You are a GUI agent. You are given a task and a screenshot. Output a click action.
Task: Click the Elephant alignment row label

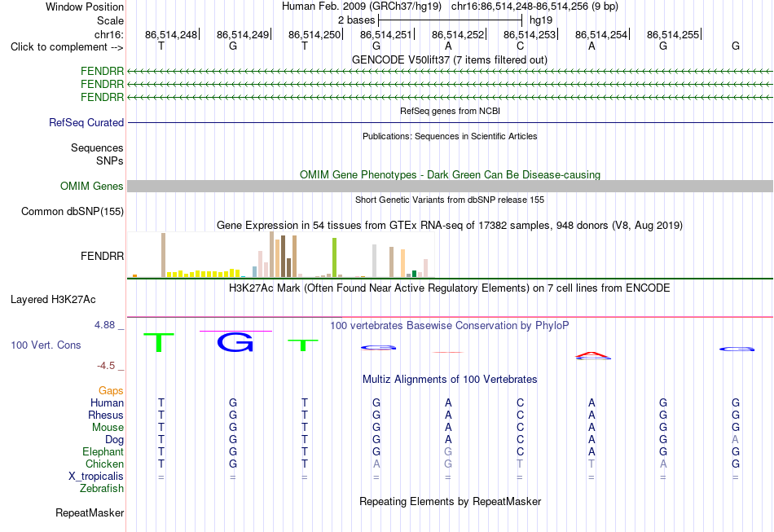(x=103, y=451)
